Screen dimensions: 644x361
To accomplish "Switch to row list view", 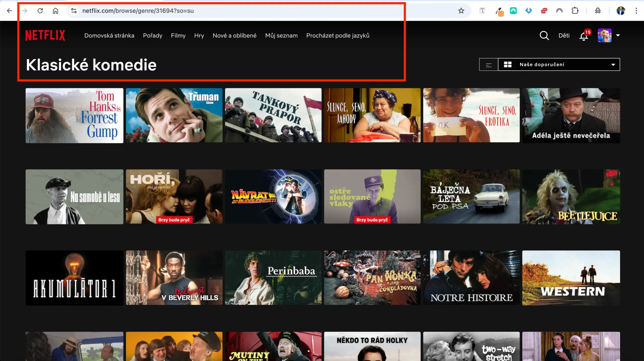I will pyautogui.click(x=488, y=65).
